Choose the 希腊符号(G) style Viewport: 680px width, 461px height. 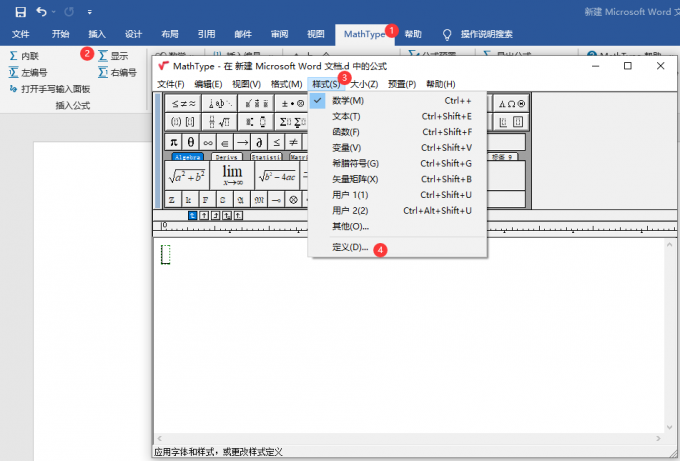[397, 163]
